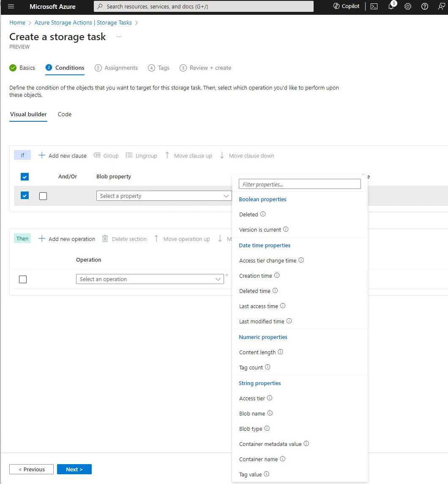This screenshot has height=484, width=448.
Task: Go to the Basics step
Action: 22,68
